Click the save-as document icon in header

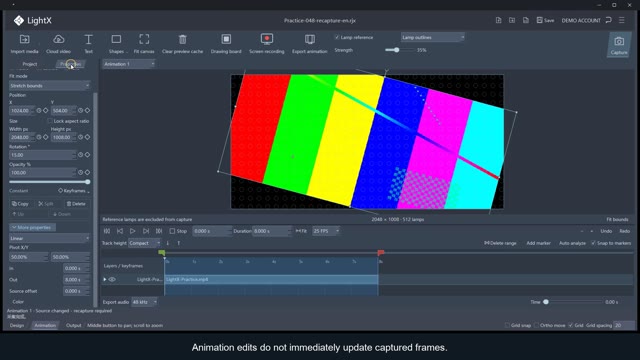[x=526, y=20]
